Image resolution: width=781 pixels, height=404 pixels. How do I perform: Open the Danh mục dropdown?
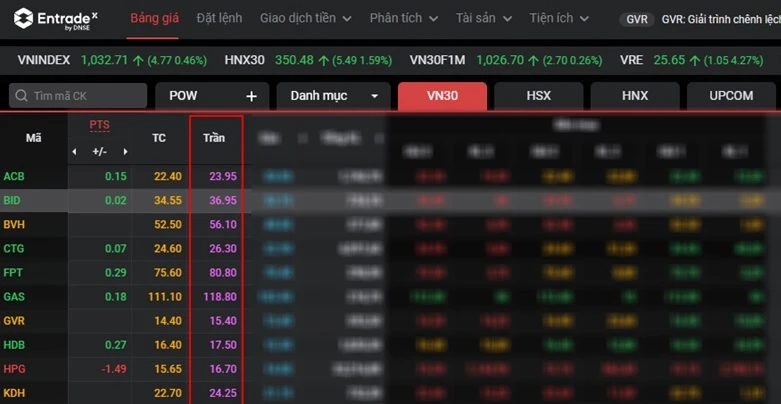(x=334, y=96)
